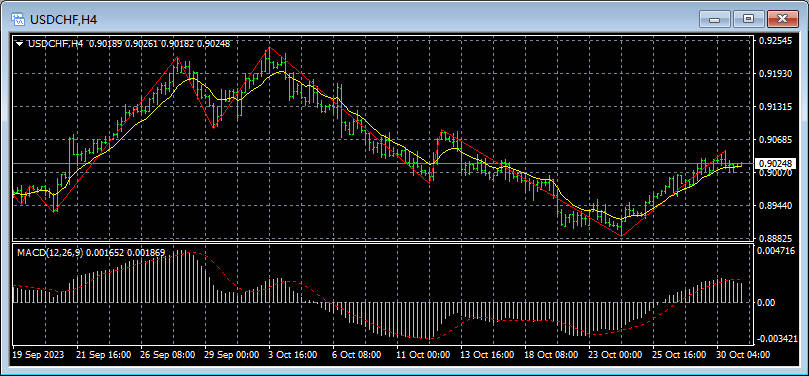Screen dimensions: 809x376
Task: Click the USDCHF chart window icon
Action: coord(18,20)
